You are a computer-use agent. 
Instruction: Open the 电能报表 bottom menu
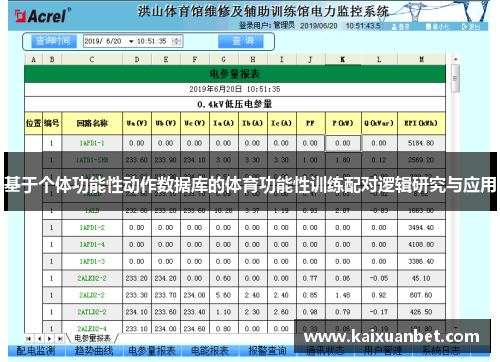point(210,351)
